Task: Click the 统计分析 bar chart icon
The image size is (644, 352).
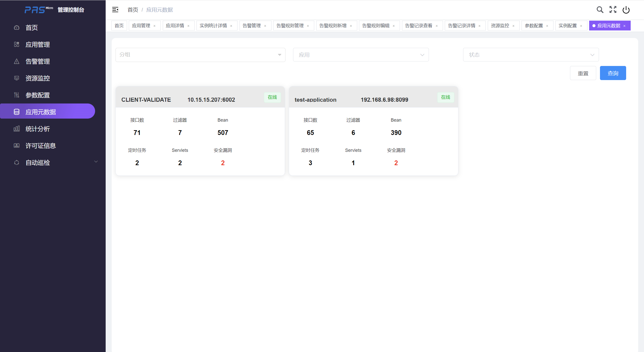Action: (x=17, y=129)
